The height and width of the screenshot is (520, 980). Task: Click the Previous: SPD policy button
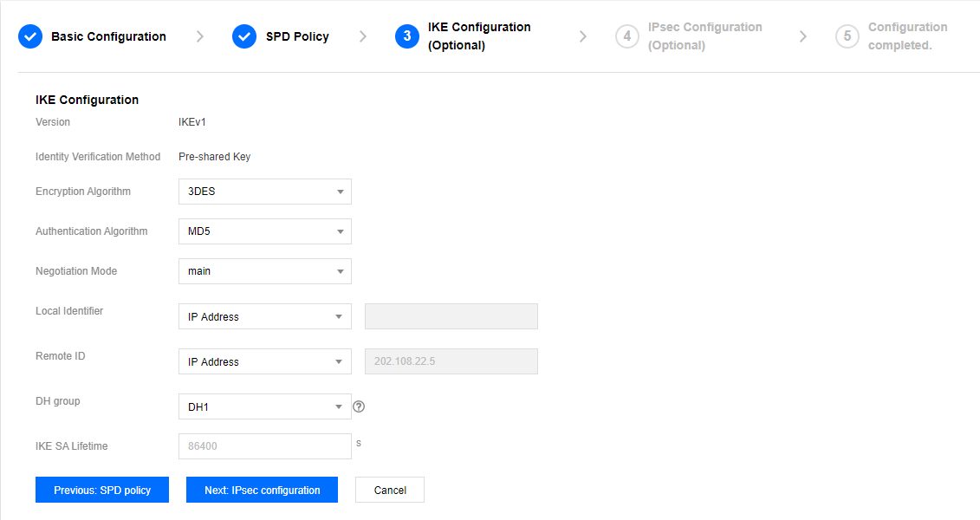point(102,490)
